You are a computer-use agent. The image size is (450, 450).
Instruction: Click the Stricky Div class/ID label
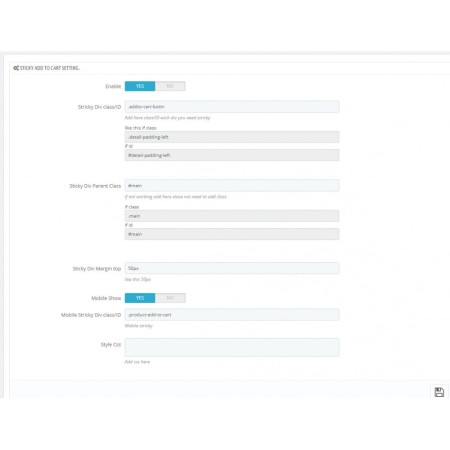[99, 107]
